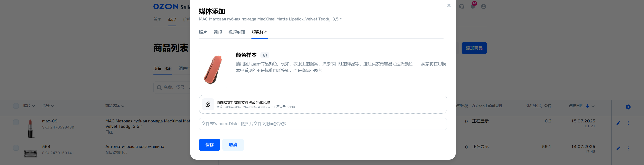
Task: Open 商品 in top navigation
Action: point(172,19)
